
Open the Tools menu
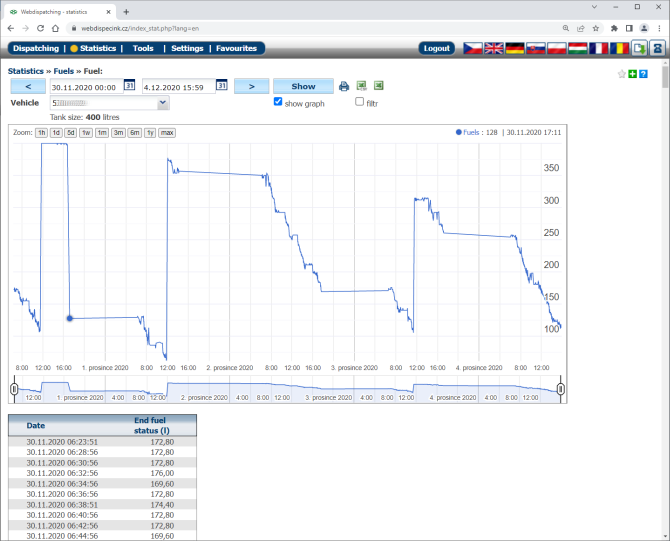[143, 48]
